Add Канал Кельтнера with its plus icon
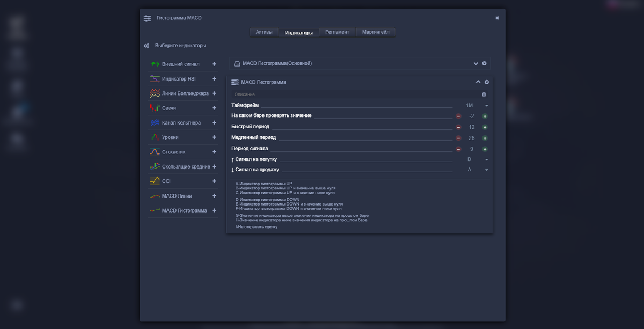The image size is (644, 329). coord(214,122)
